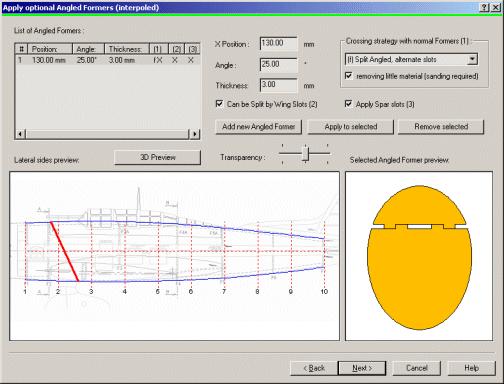Click the 3.00 mm cell in list
Image resolution: width=504 pixels, height=384 pixels.
[122, 60]
